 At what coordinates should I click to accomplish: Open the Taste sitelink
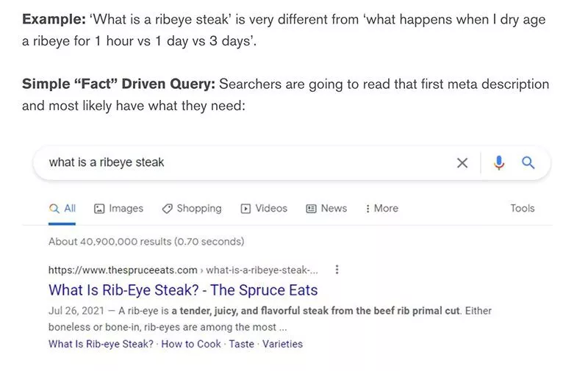(x=241, y=344)
